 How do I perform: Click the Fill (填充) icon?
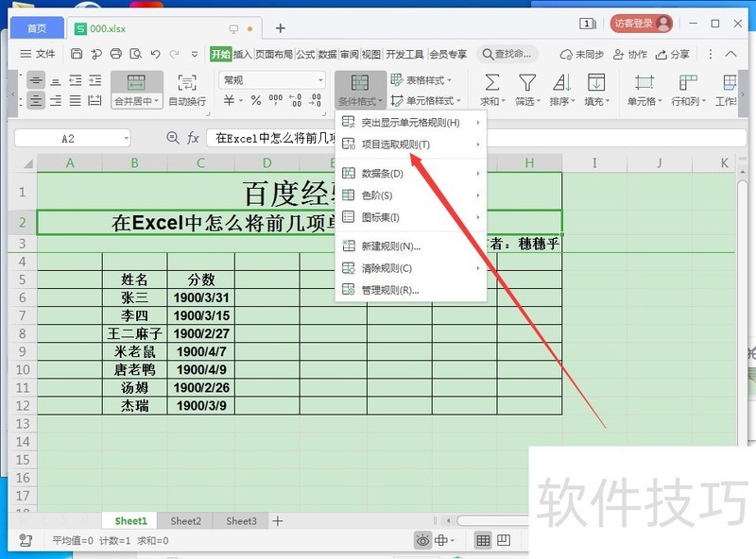coord(596,82)
